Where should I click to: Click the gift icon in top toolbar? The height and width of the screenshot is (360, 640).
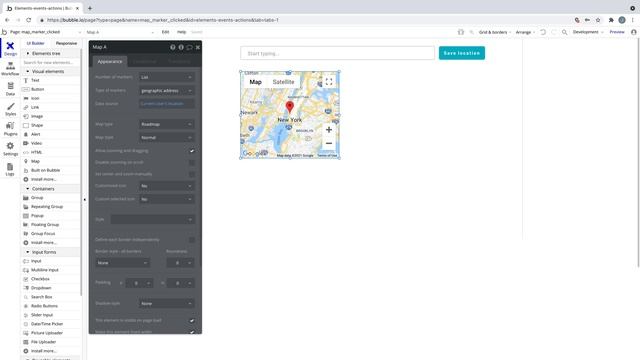click(x=461, y=32)
